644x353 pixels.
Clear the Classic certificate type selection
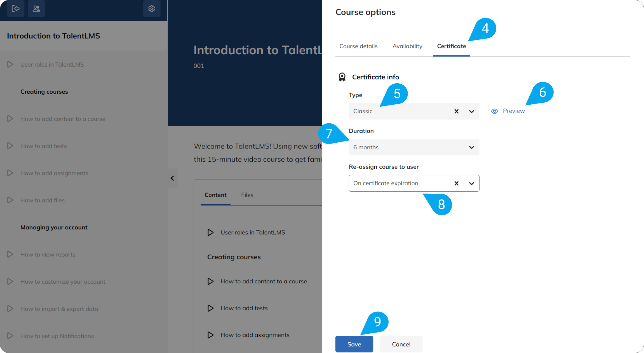(x=456, y=111)
